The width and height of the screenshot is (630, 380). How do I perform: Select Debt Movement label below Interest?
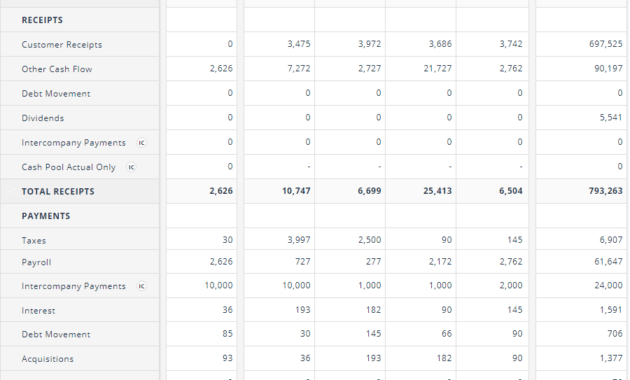(x=56, y=334)
